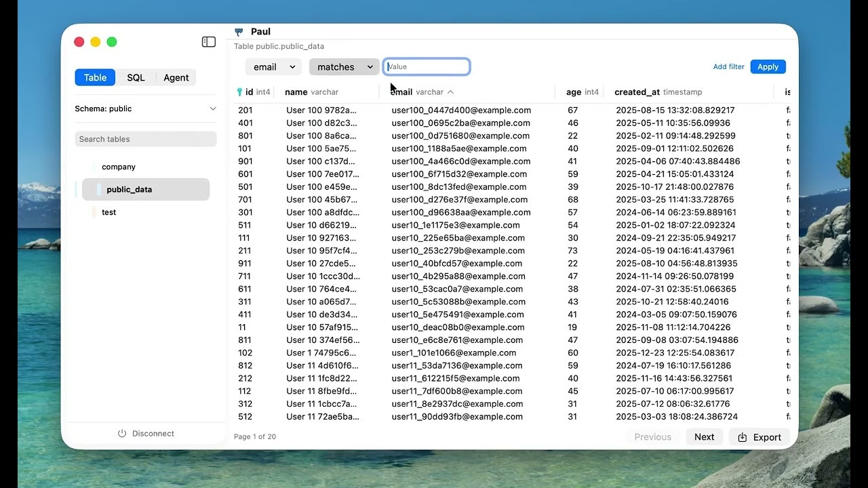Click name cell User 100 8a6ca...
This screenshot has width=868, height=488.
tap(321, 136)
